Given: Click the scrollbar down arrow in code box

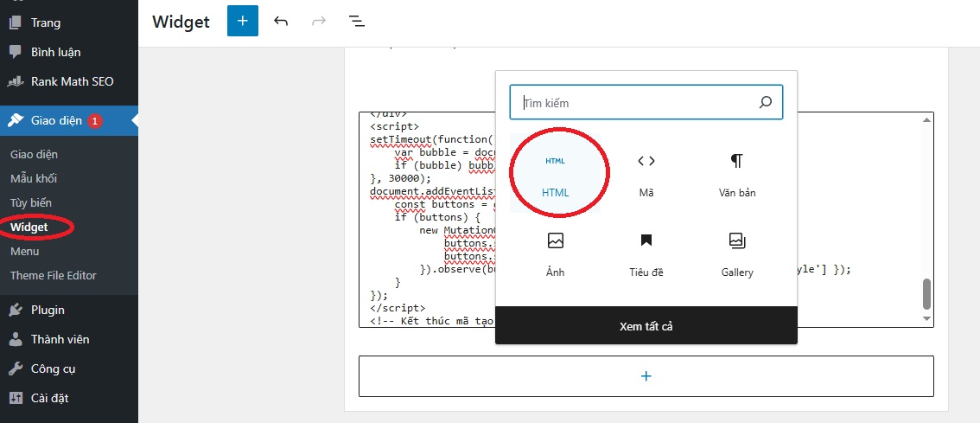Looking at the screenshot, I should click(927, 319).
